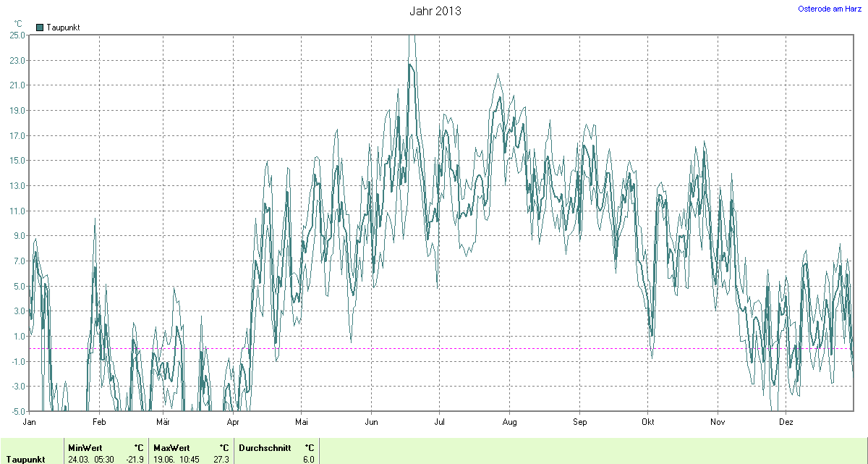The width and height of the screenshot is (868, 464).
Task: Select the average value 6.0 cell
Action: [308, 460]
